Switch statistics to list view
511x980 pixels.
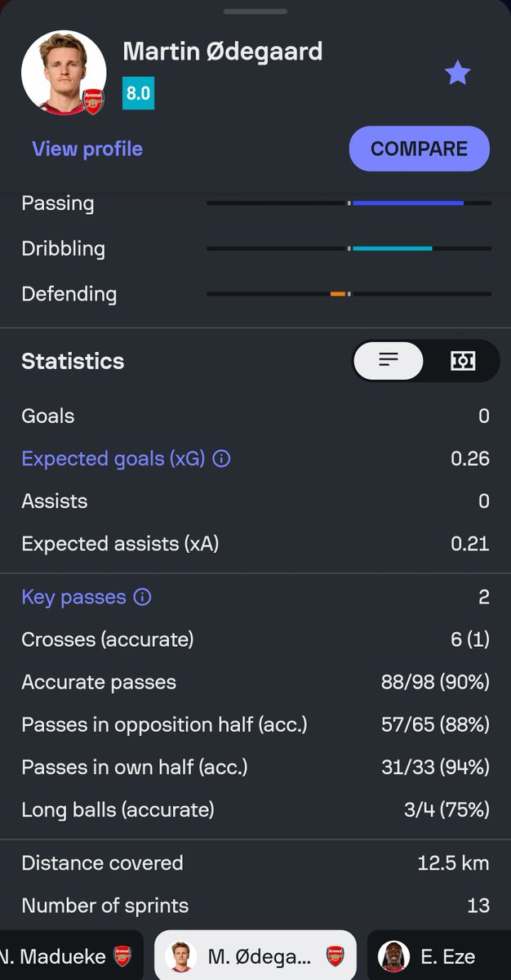click(389, 360)
